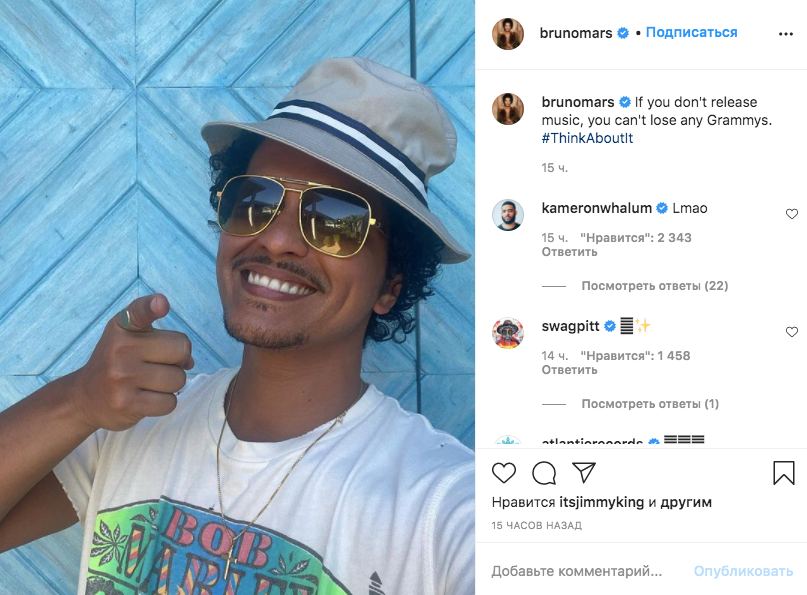Click the Подписаться follow button
Viewport: 807px width, 595px height.
pos(691,32)
